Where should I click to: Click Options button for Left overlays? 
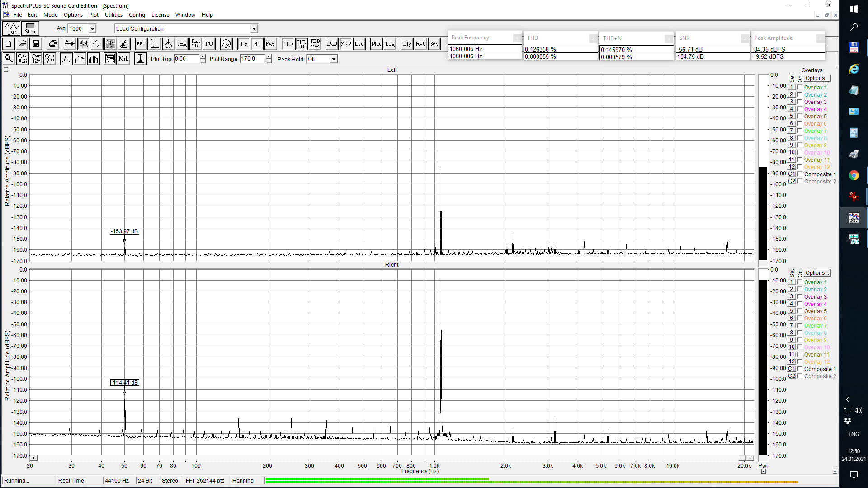817,78
